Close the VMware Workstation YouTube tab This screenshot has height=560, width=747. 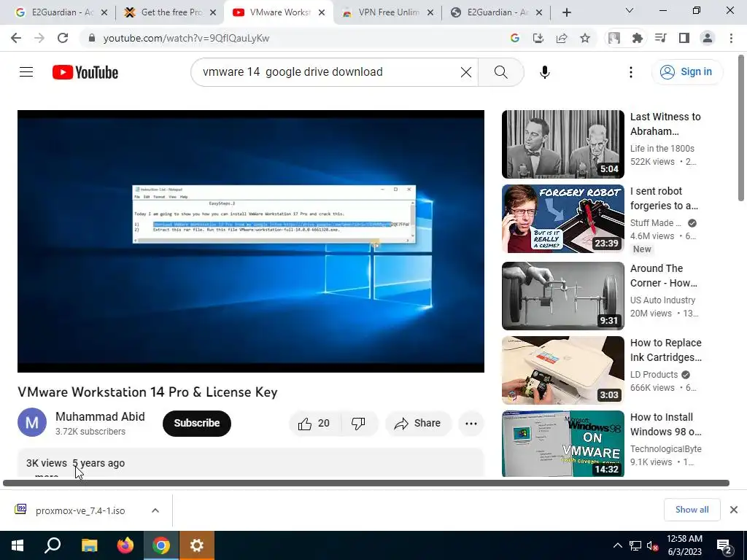coord(322,12)
